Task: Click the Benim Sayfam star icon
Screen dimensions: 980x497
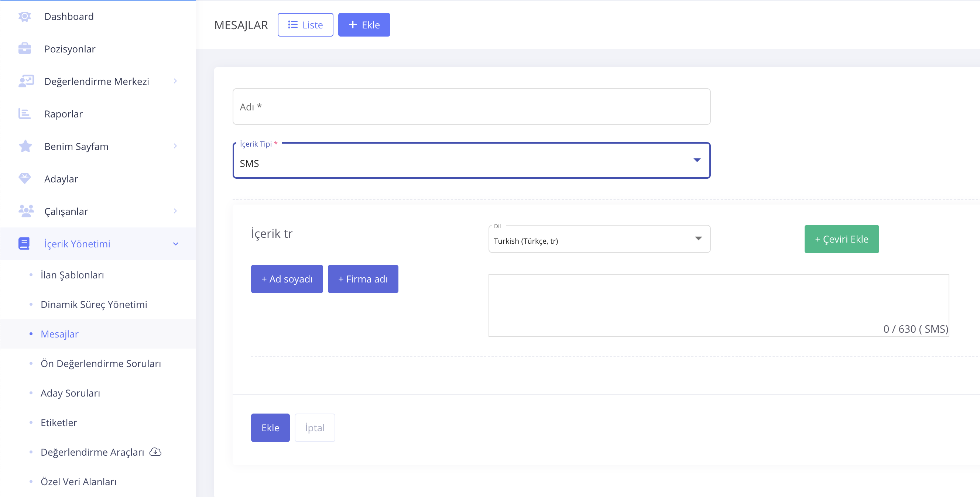Action: point(25,146)
